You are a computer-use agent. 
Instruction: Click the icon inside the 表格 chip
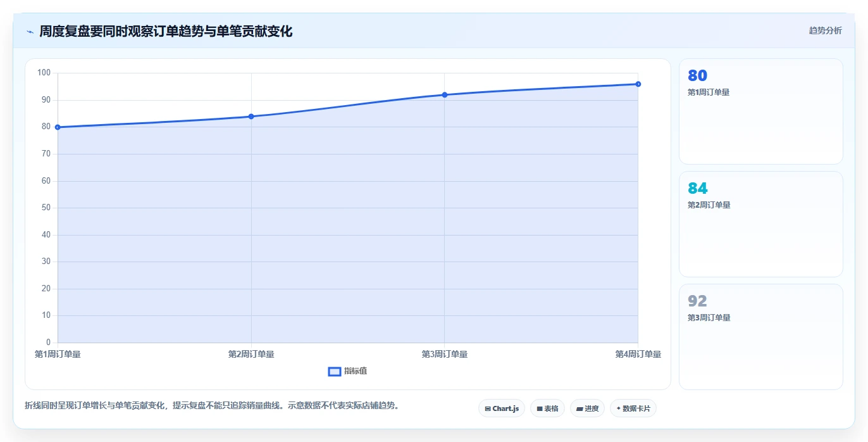point(540,409)
